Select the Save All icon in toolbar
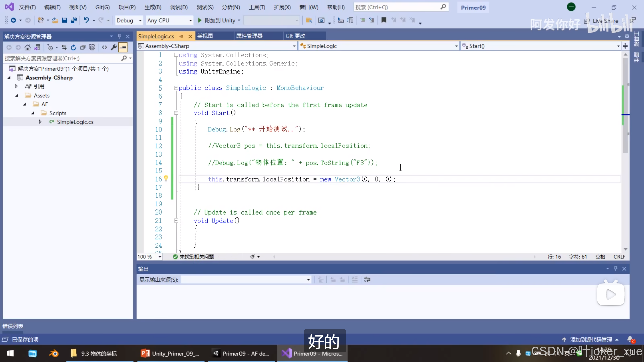The image size is (644, 362). pyautogui.click(x=74, y=20)
